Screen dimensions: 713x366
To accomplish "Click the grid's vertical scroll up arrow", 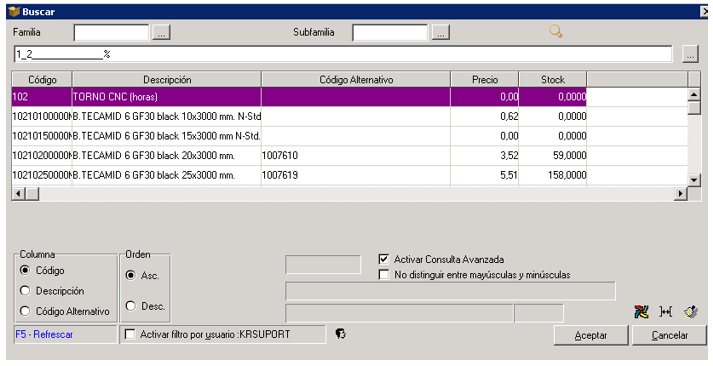I will pos(694,95).
